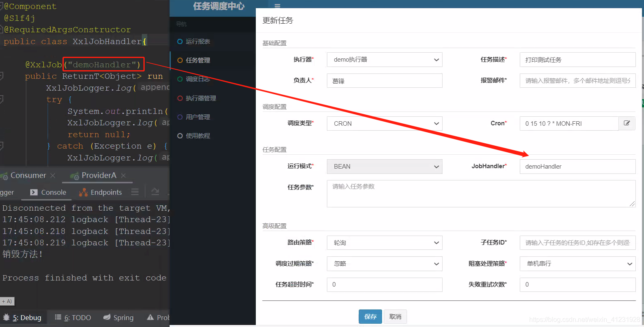Viewport: 644px width, 327px height.
Task: Open 调度日志 in the sidebar
Action: click(198, 79)
